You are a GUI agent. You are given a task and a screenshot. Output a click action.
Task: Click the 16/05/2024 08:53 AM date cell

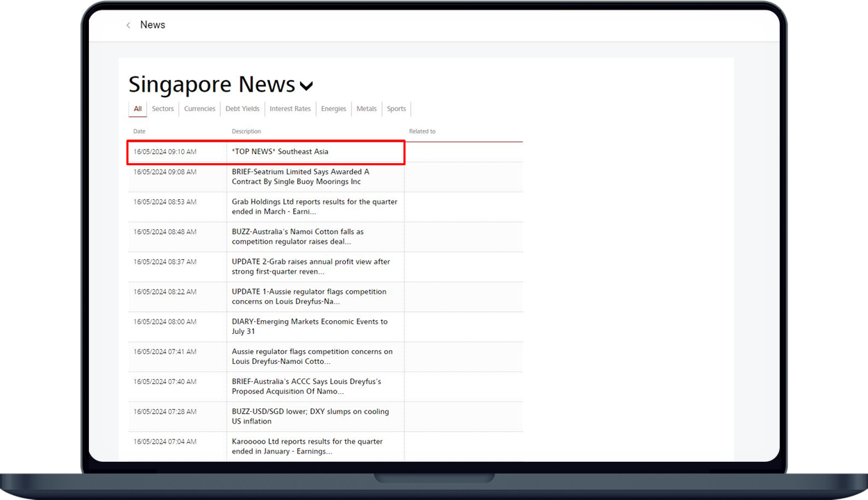[x=165, y=201]
